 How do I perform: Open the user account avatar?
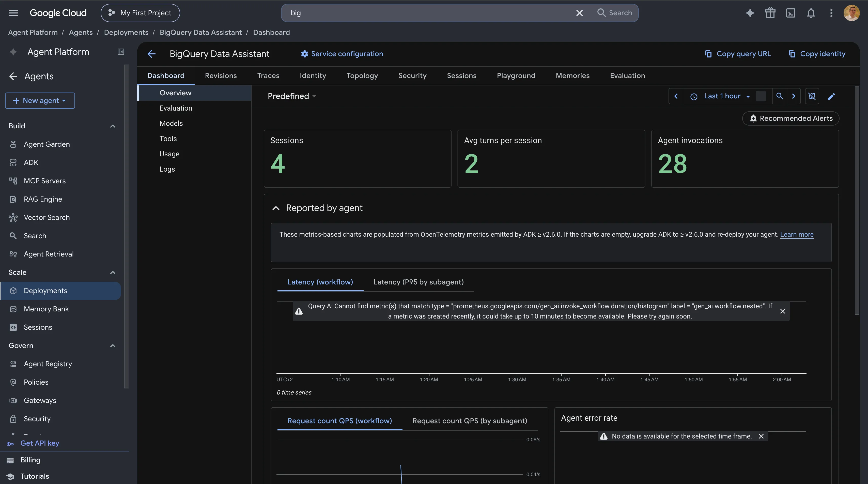(x=851, y=13)
